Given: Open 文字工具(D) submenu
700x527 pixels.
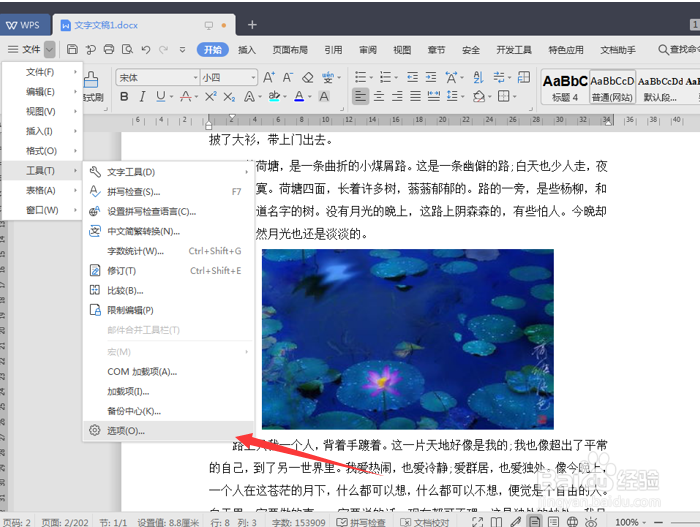Looking at the screenshot, I should tap(168, 172).
